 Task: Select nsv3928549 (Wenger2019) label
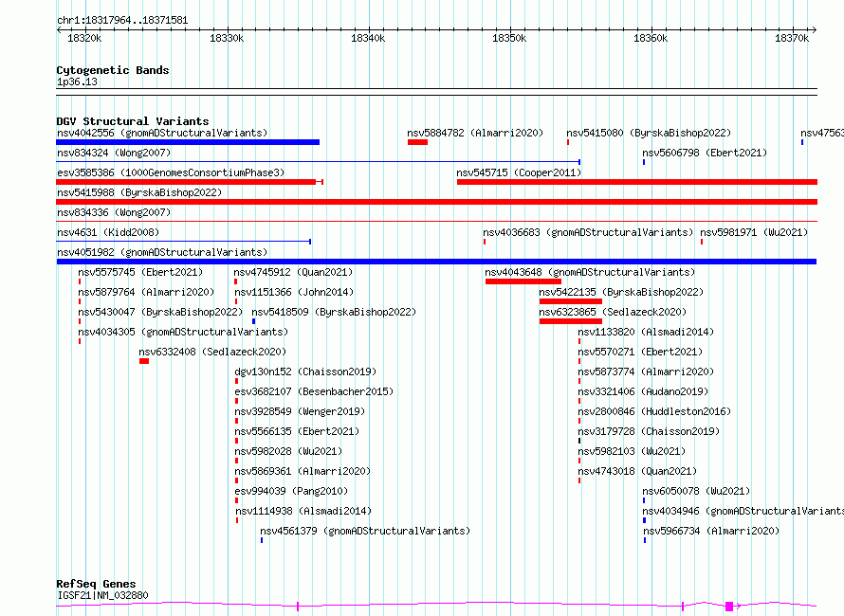tap(300, 411)
